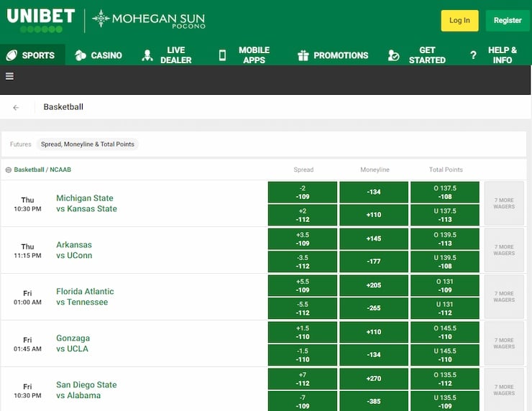Show 7 more wagers for Florida Atlantic game
This screenshot has width=532, height=411.
pos(504,297)
